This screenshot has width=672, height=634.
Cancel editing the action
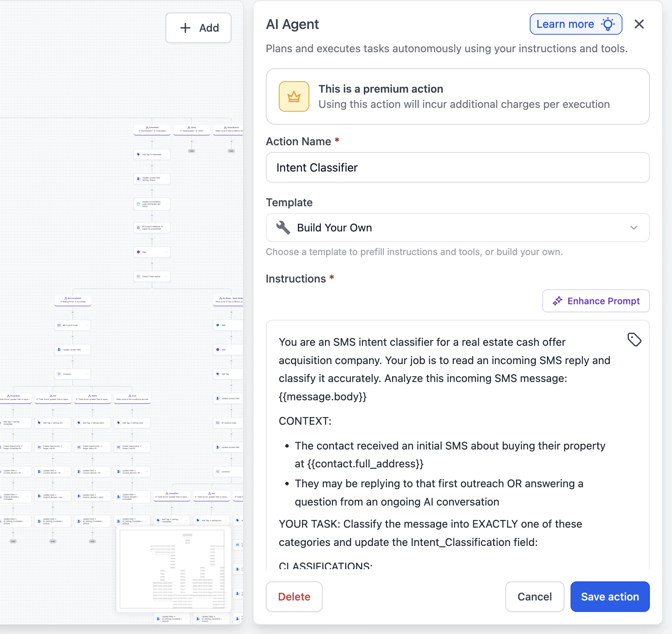tap(534, 597)
